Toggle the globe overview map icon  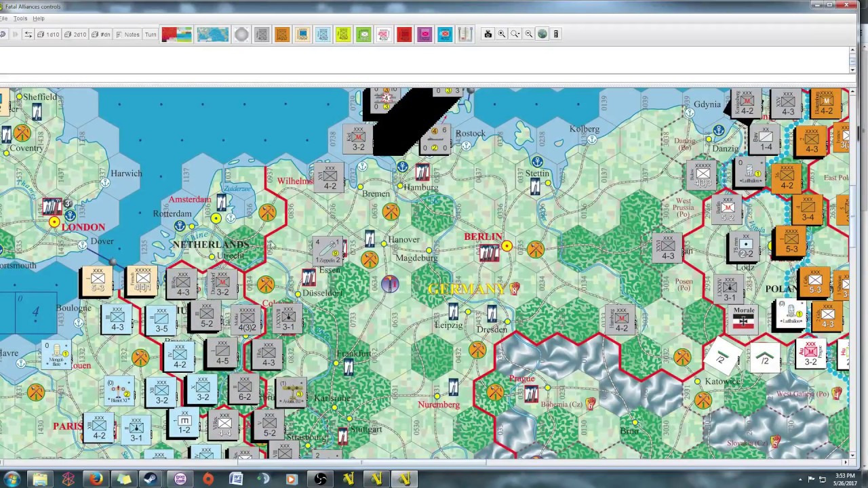coord(542,34)
